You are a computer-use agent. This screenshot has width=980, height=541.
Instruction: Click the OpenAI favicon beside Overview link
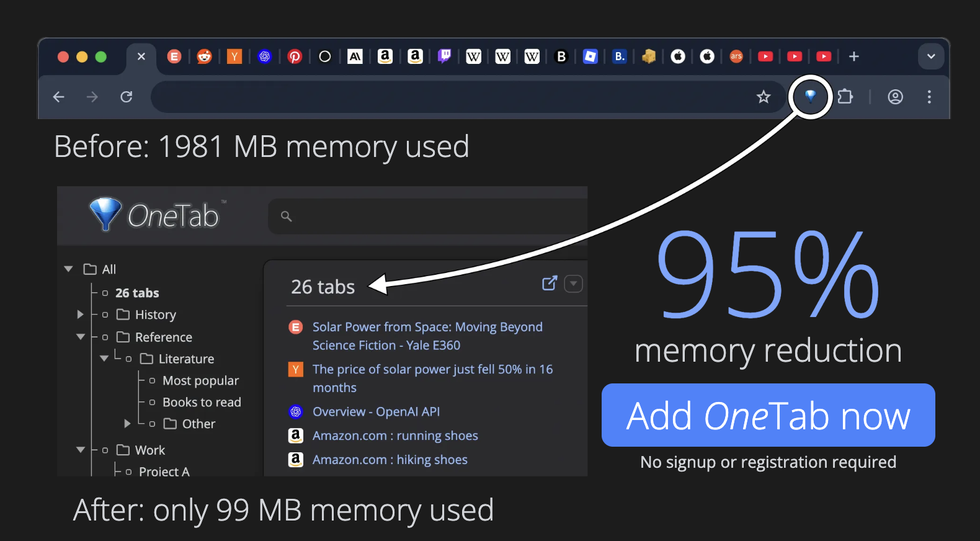click(x=296, y=411)
